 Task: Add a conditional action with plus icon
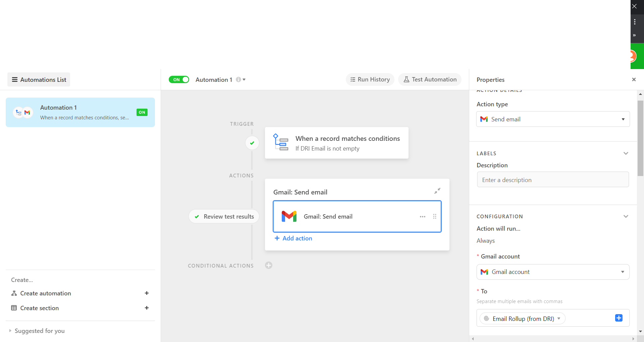click(x=269, y=265)
